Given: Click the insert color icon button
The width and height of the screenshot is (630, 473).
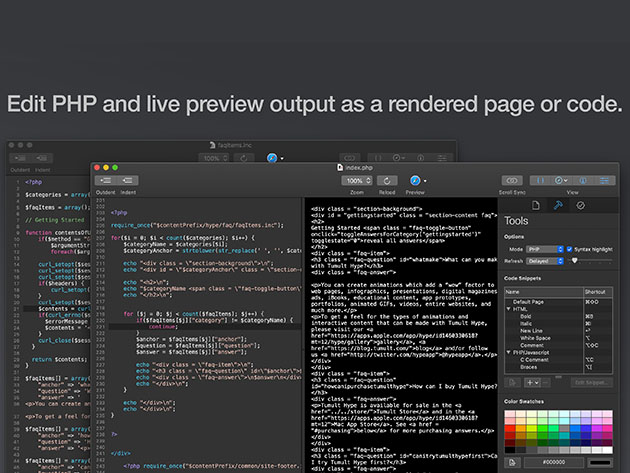Looking at the screenshot, I should coord(513,463).
